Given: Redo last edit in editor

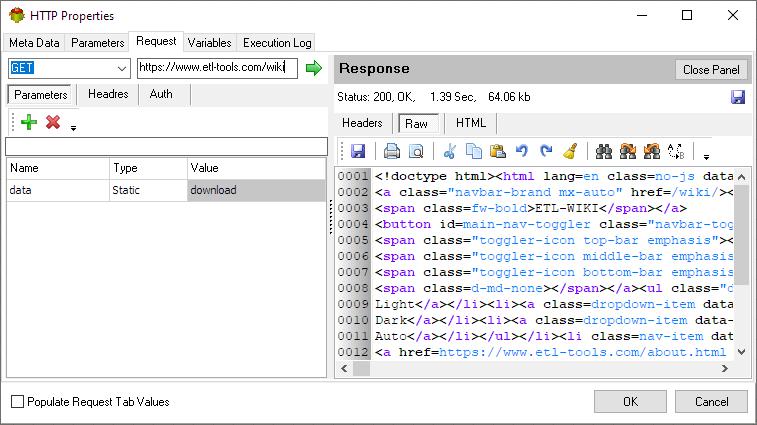Looking at the screenshot, I should tap(546, 151).
